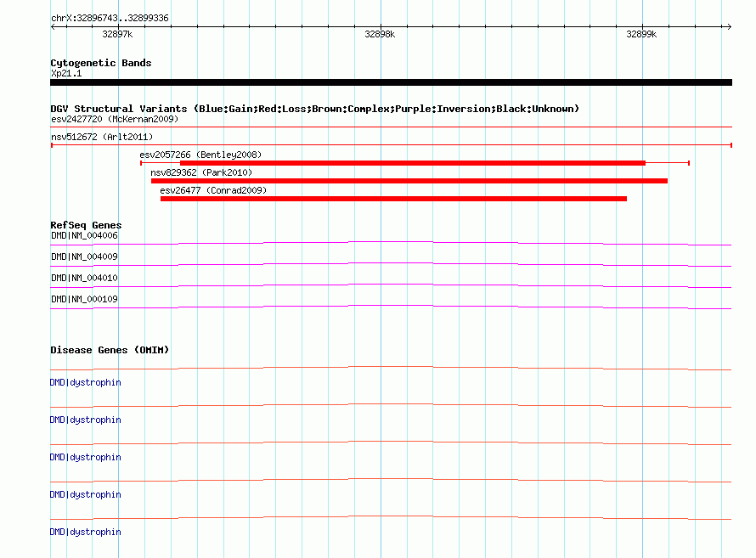Open transcript DMD|NM_000109
This screenshot has height=558, width=756.
tap(84, 299)
